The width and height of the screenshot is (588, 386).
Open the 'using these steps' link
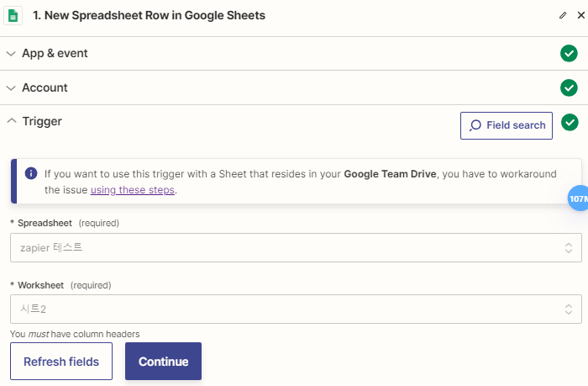[x=133, y=190]
